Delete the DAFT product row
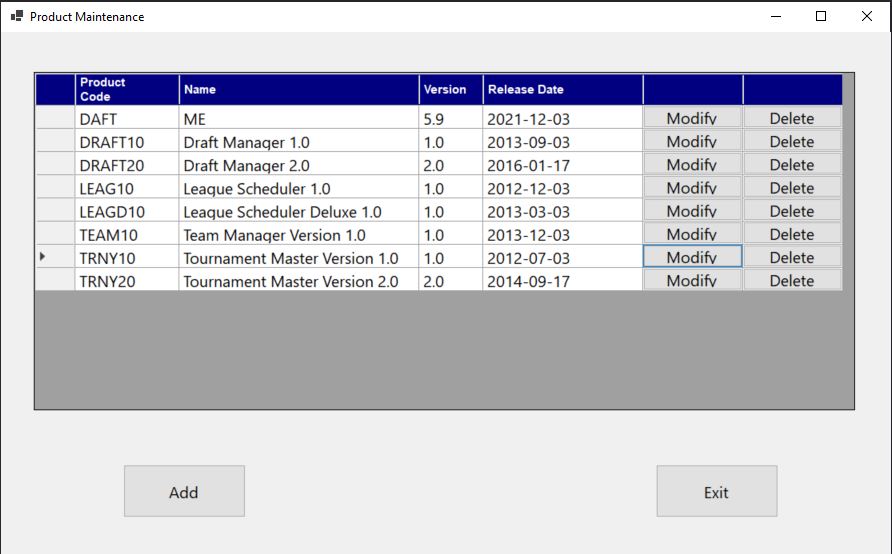892x554 pixels. [x=792, y=118]
